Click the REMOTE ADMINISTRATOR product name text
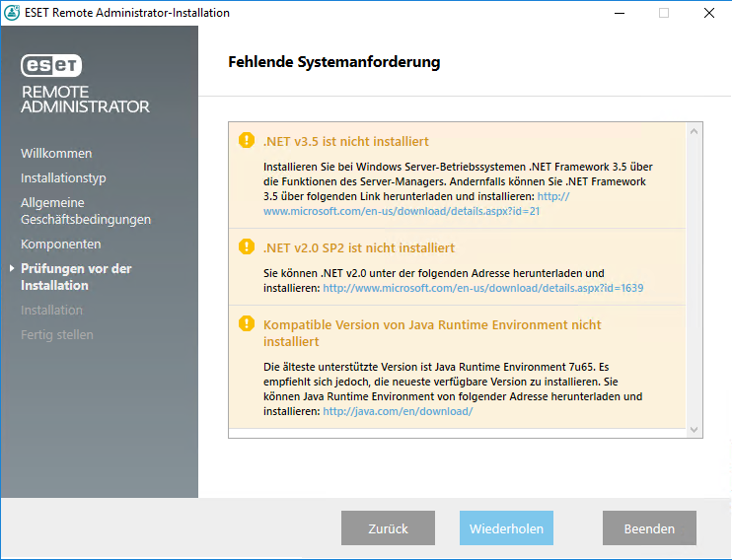The width and height of the screenshot is (732, 560). [85, 100]
